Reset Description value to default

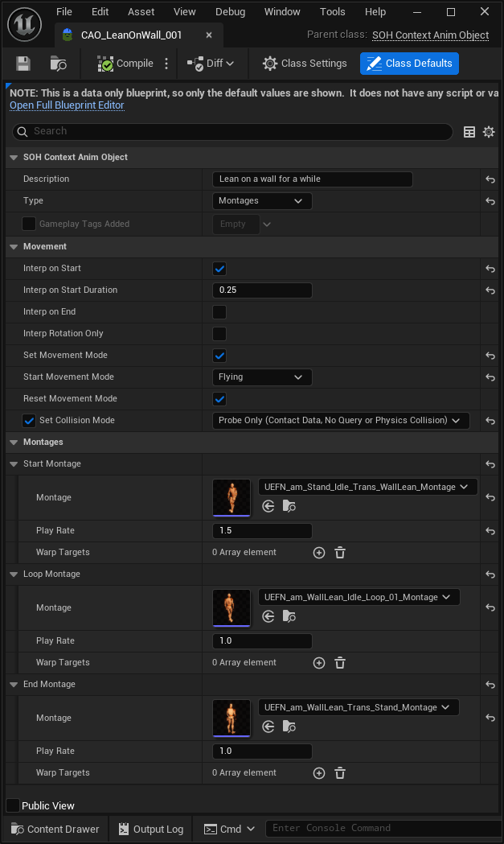pos(490,179)
